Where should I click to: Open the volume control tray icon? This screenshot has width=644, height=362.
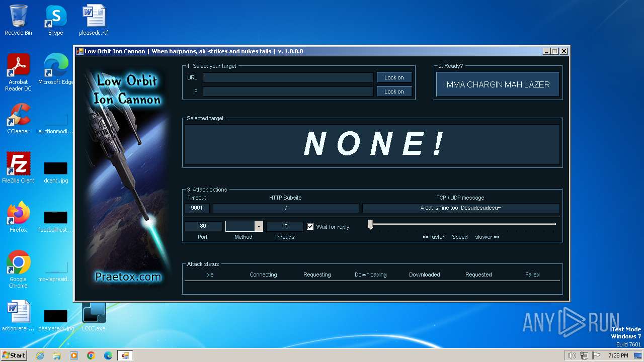[572, 355]
